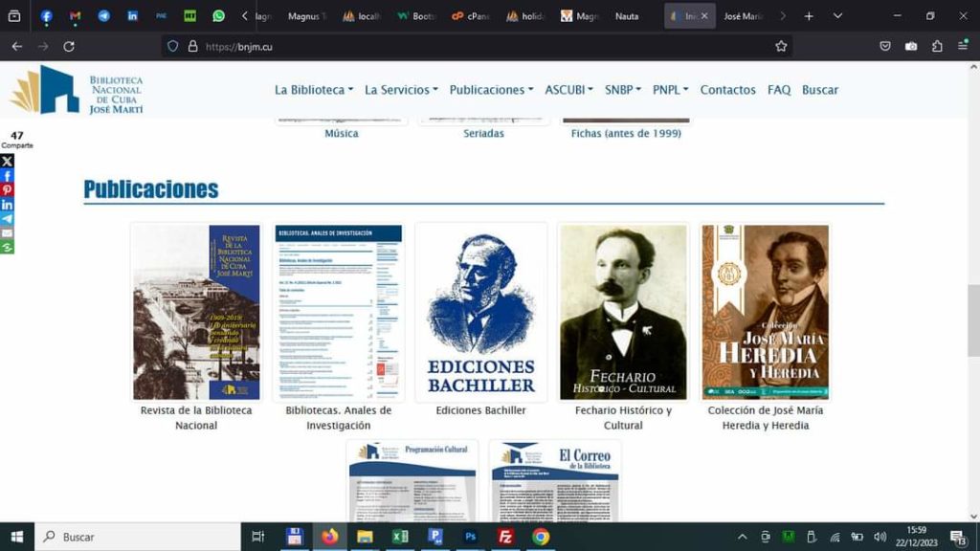Open the pinned WhatsApp tab
The image size is (980, 551).
(218, 16)
